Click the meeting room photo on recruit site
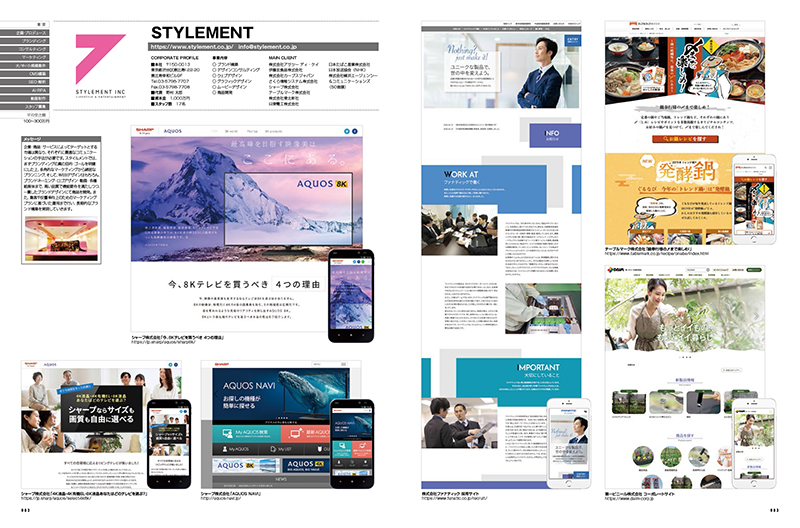 pos(459,230)
